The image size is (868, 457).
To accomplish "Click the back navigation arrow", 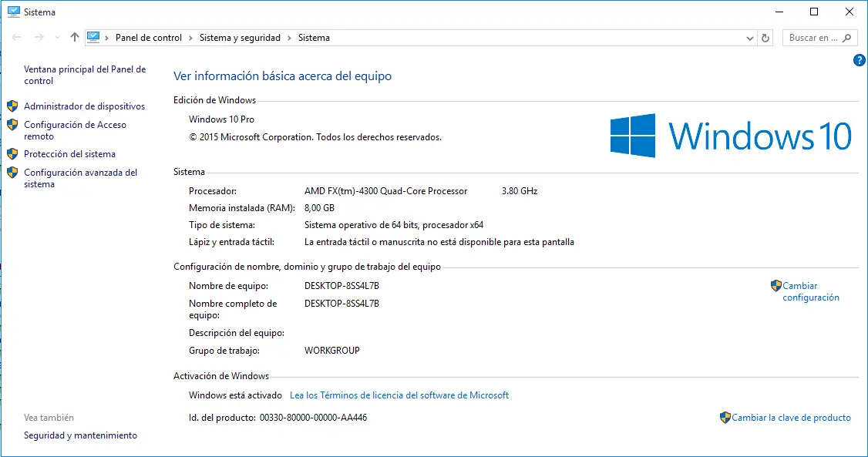I will (17, 38).
